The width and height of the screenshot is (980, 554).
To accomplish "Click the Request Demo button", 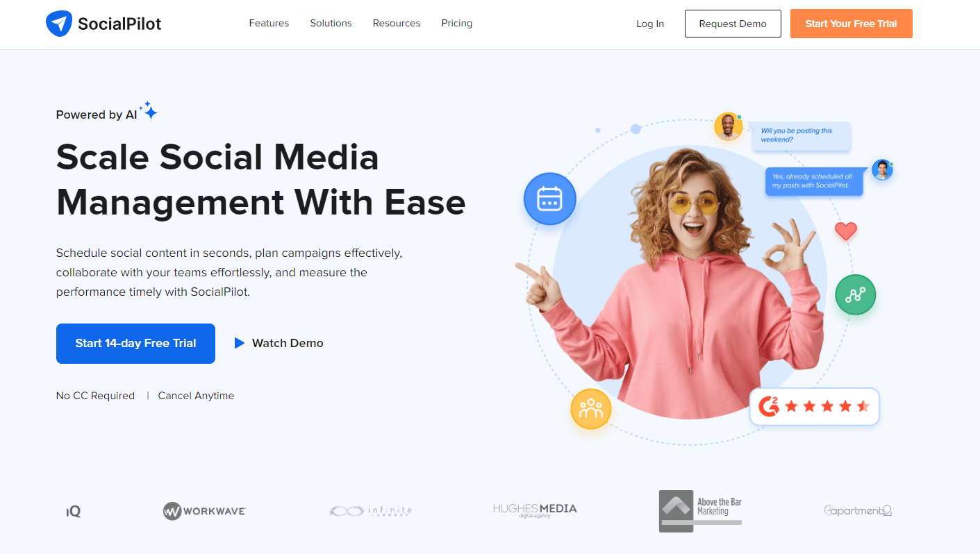I will coord(733,24).
